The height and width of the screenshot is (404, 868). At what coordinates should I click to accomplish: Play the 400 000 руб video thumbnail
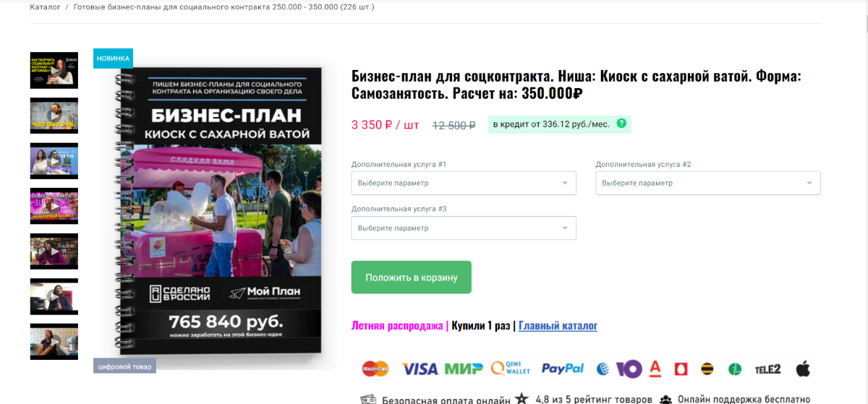click(x=54, y=116)
